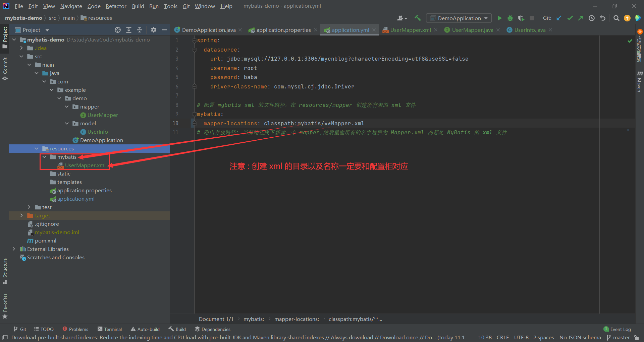The image size is (644, 342).
Task: Commit changes with the Git checkmark icon
Action: [570, 18]
